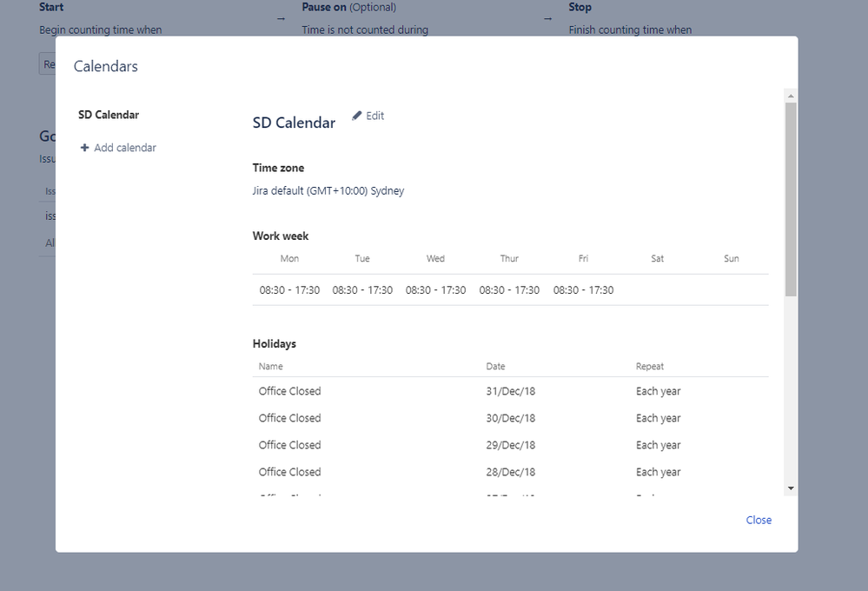
Task: Click the 30/Dec/18 date cell
Action: [510, 418]
